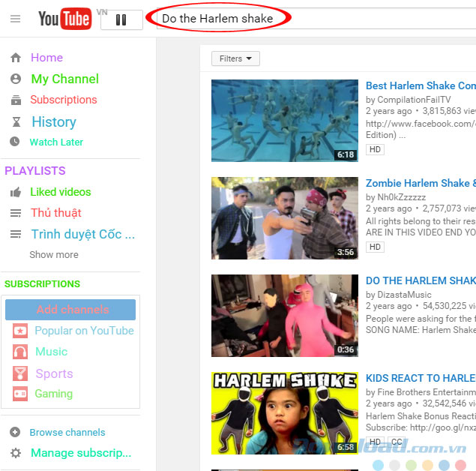Visit the Nh0kZzzzzz channel link

coord(402,197)
